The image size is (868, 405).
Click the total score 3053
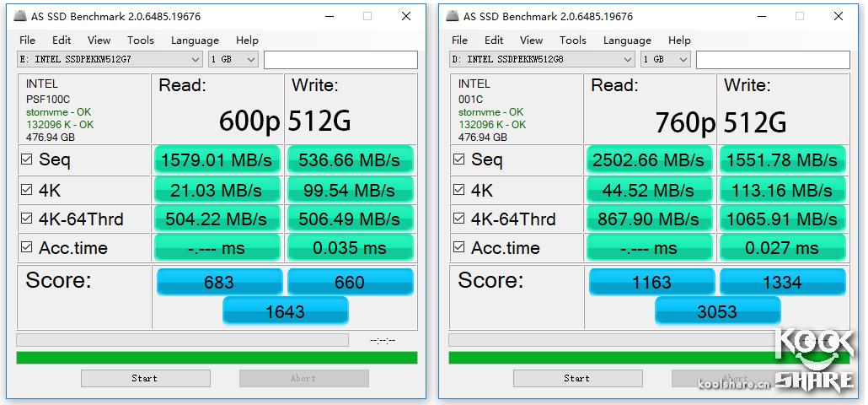pos(717,310)
